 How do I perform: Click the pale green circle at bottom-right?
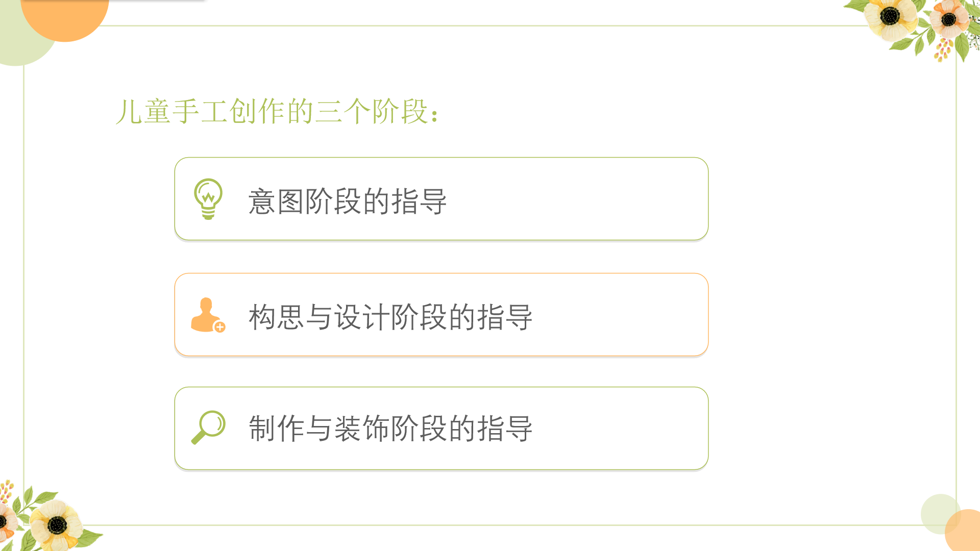[x=939, y=513]
